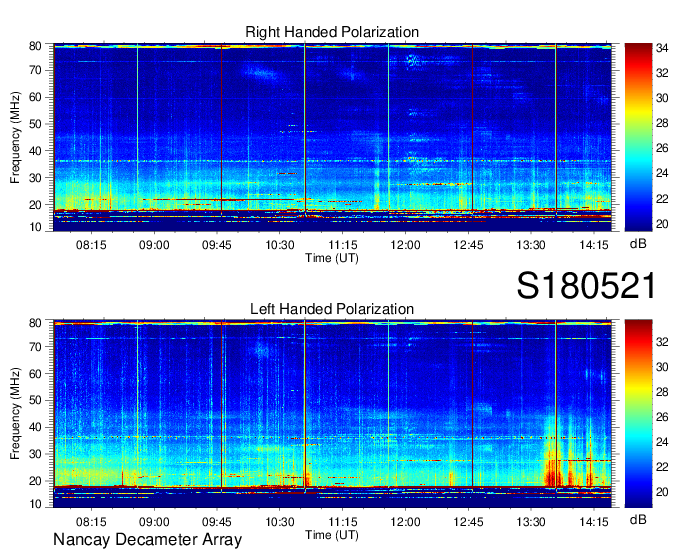Click the 30 MHz tick of Right Handed plot
680x552 pixels.
point(35,178)
